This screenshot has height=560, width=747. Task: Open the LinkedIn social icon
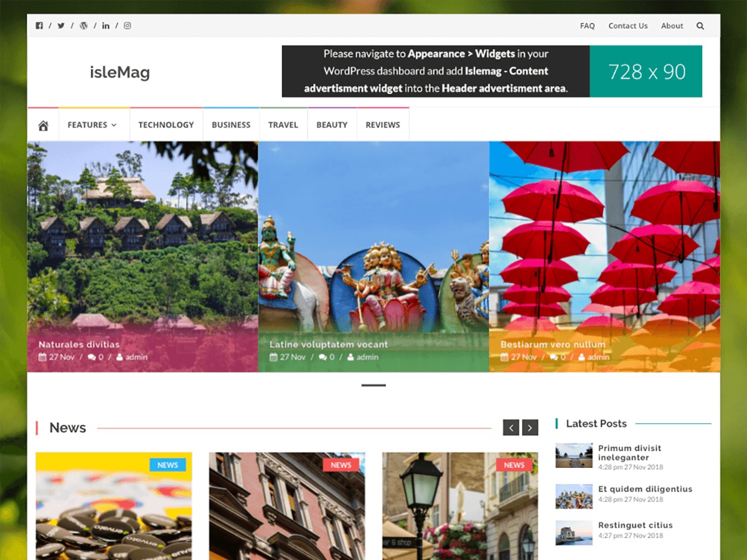point(106,26)
